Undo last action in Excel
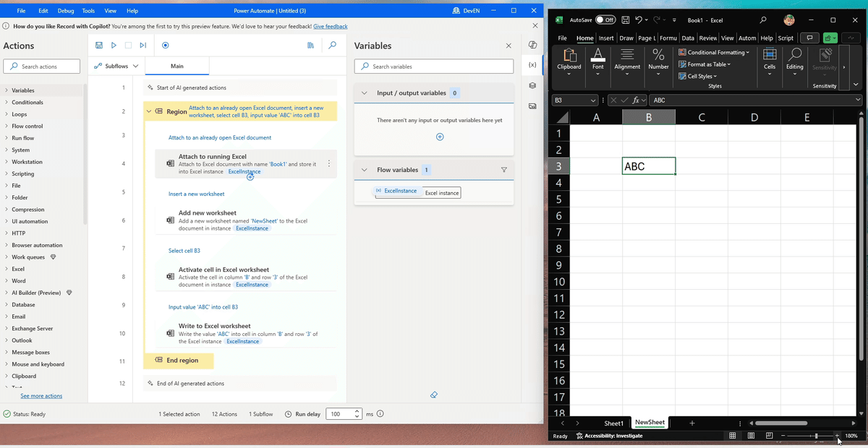This screenshot has width=868, height=448. [639, 20]
